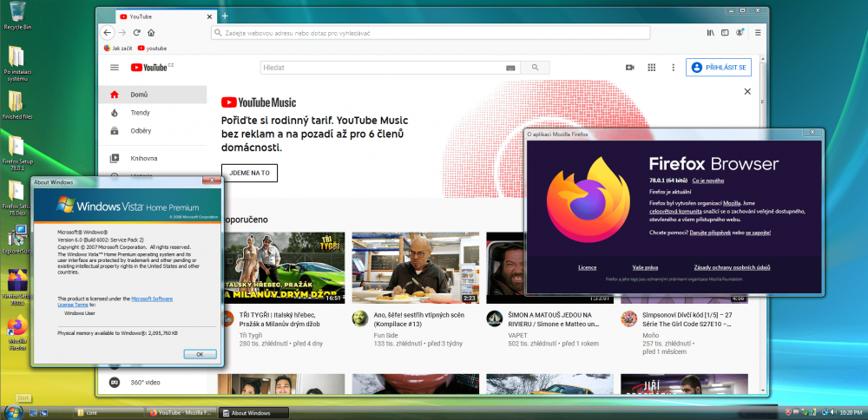The image size is (868, 420).
Task: Select Trendy in the YouTube sidebar
Action: pyautogui.click(x=140, y=113)
